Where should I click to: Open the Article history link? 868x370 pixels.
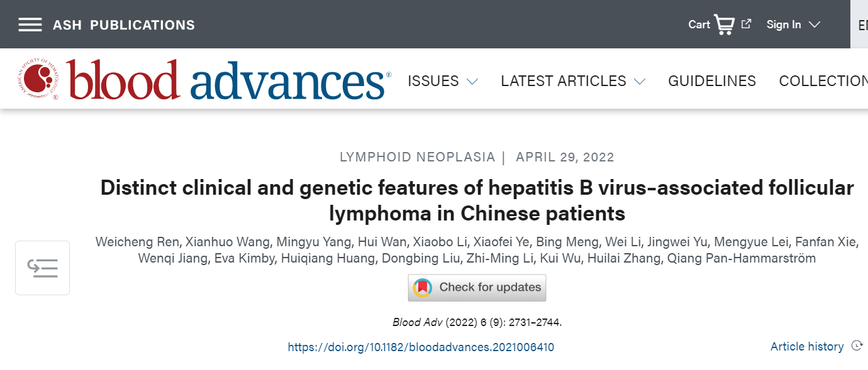tap(807, 346)
